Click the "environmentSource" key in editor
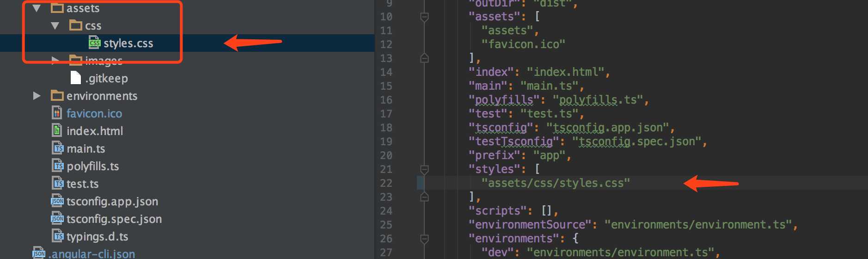This screenshot has width=868, height=259. (x=530, y=225)
